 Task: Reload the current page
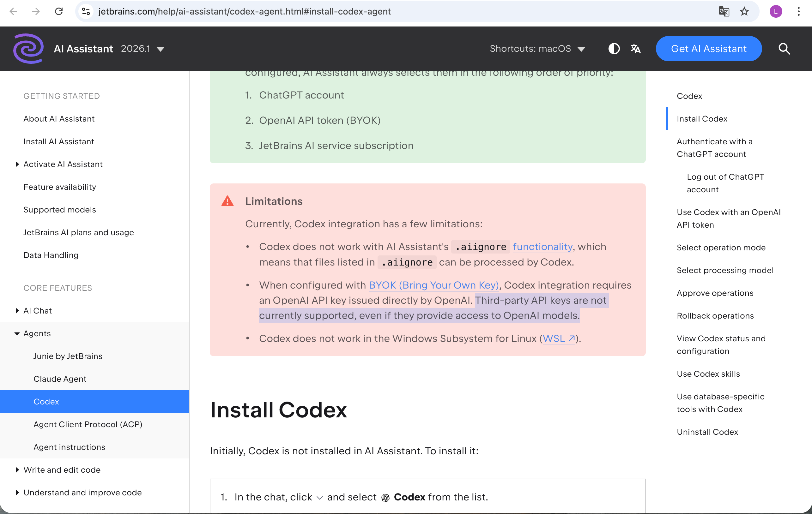point(59,11)
